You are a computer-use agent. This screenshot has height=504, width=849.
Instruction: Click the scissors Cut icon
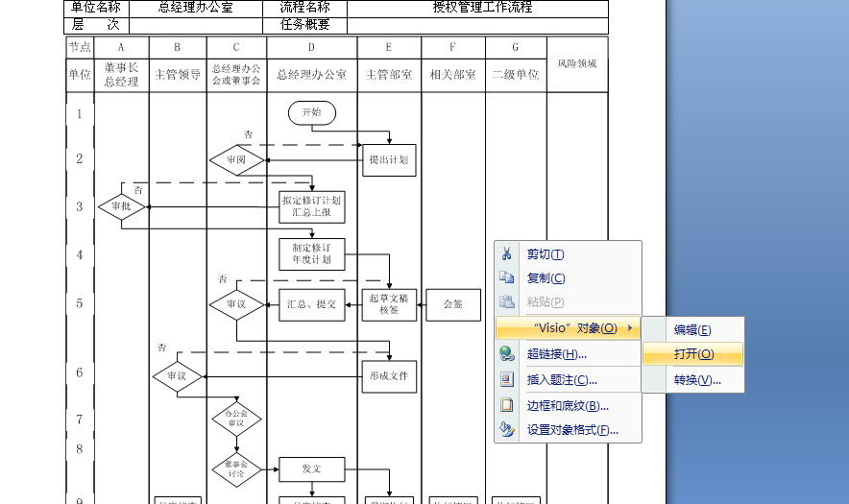coord(507,253)
